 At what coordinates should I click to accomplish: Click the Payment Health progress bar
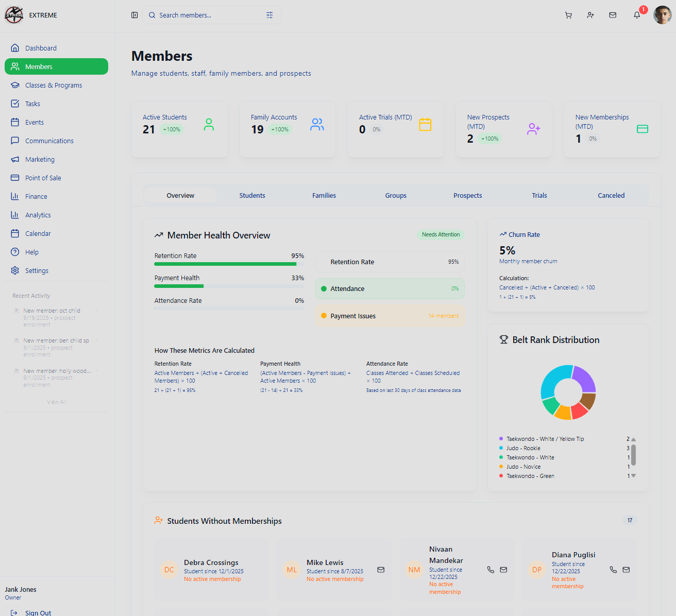coord(229,286)
